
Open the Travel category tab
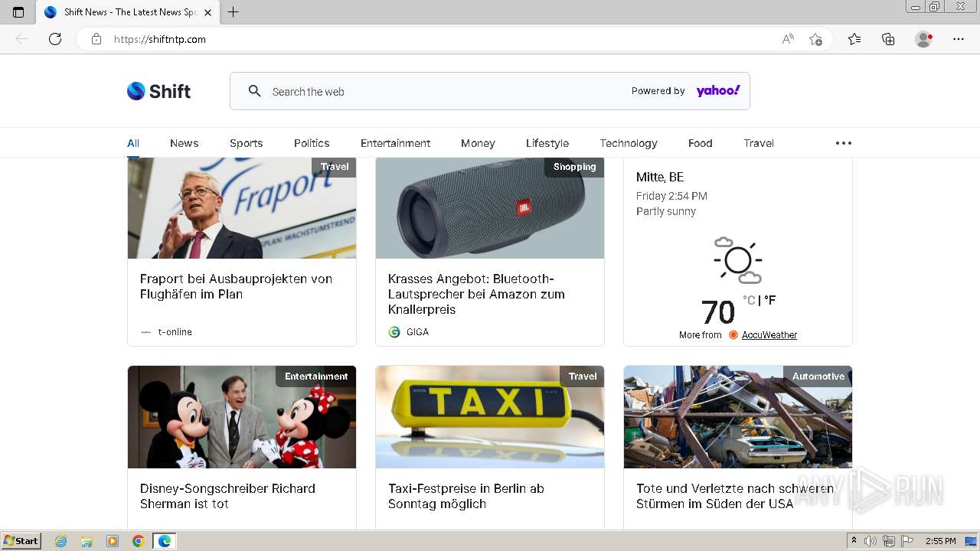759,143
